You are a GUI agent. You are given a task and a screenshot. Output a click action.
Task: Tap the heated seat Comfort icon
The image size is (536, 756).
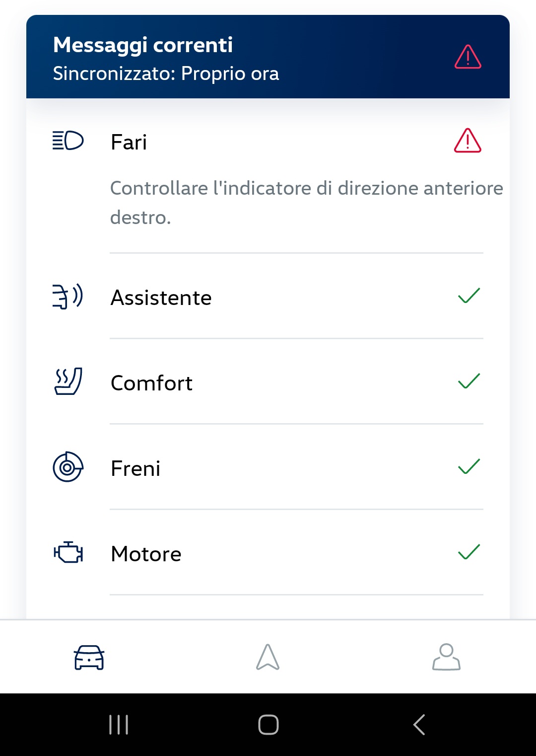click(68, 381)
